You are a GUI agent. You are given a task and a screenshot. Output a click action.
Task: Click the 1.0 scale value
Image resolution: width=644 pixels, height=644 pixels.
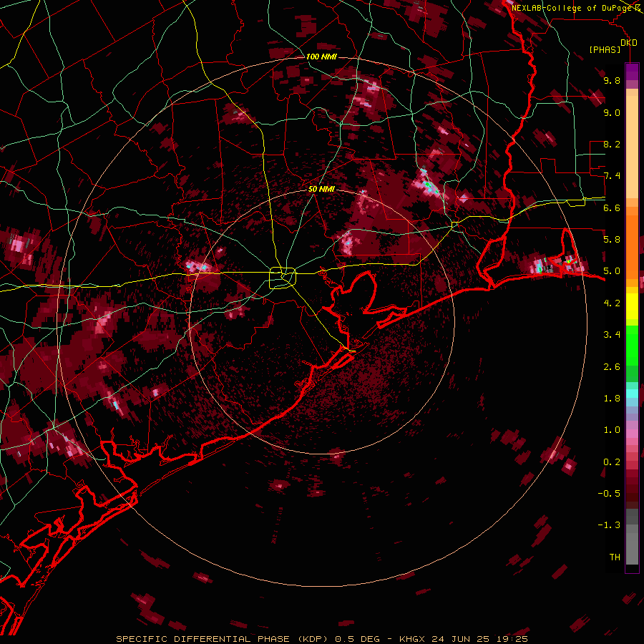tap(612, 430)
